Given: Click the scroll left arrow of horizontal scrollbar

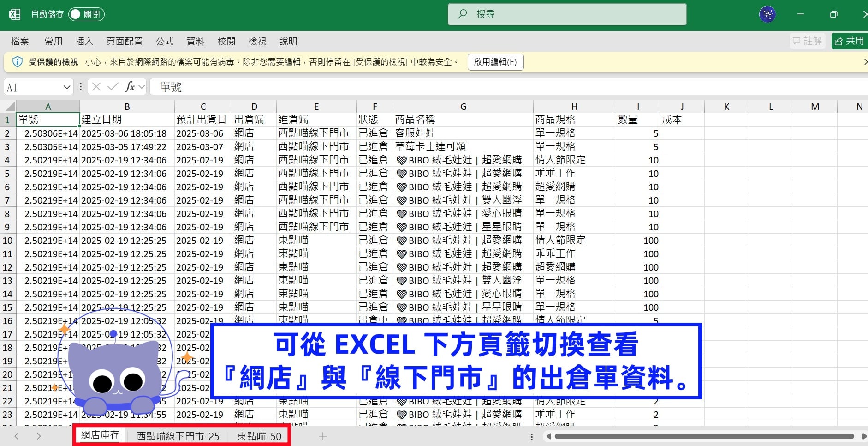Looking at the screenshot, I should (548, 436).
